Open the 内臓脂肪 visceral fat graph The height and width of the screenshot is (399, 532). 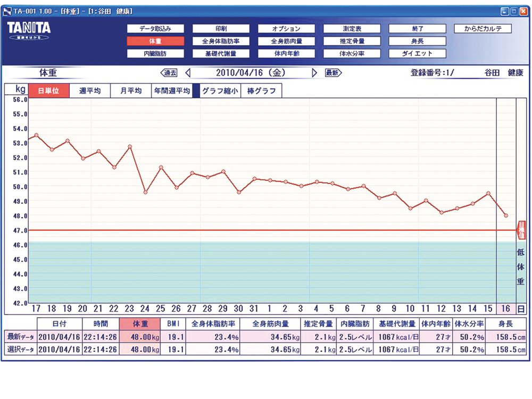pos(155,53)
